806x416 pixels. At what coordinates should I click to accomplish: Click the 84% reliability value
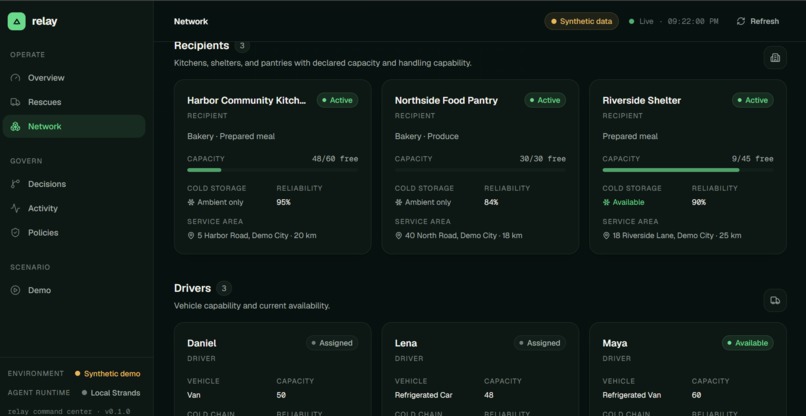[491, 202]
